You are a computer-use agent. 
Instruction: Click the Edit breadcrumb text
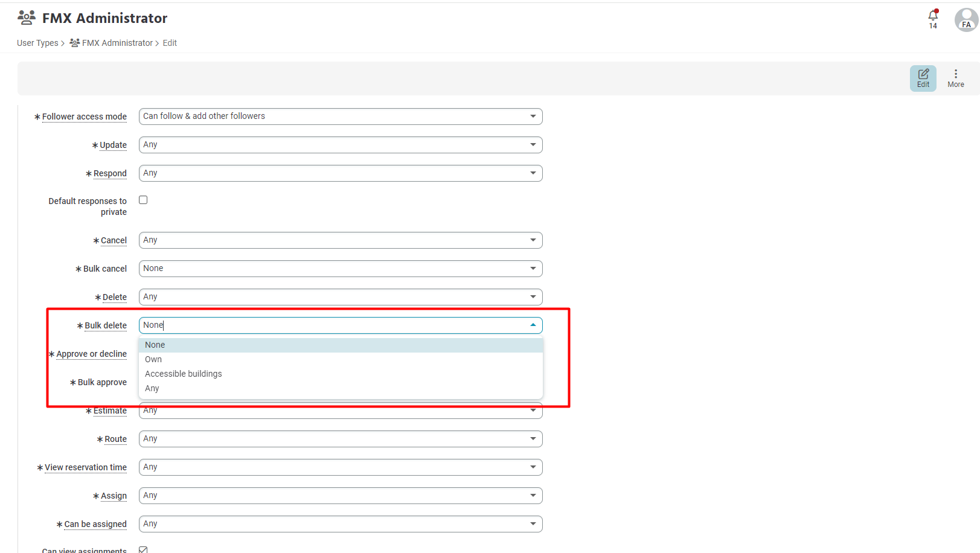tap(170, 43)
